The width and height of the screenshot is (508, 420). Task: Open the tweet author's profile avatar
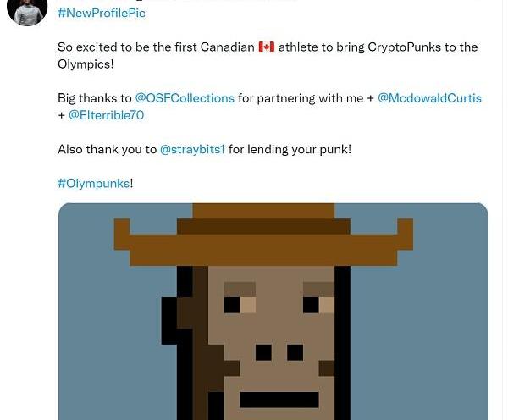[x=27, y=10]
